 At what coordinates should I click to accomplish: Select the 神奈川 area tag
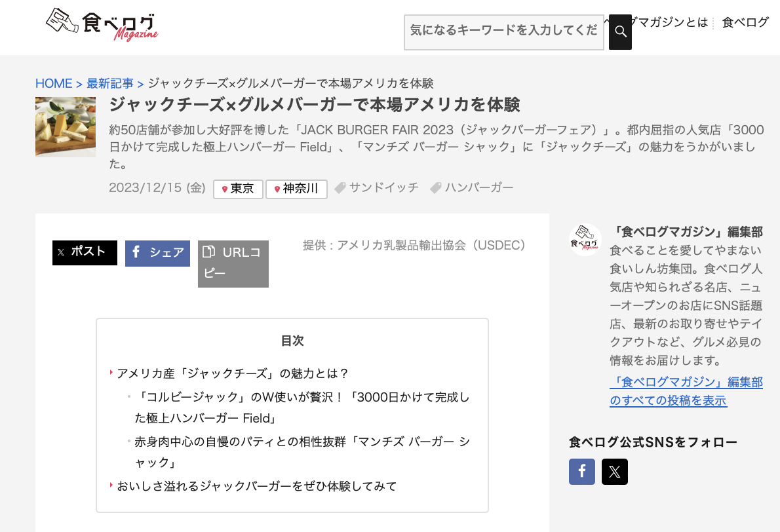pyautogui.click(x=296, y=189)
